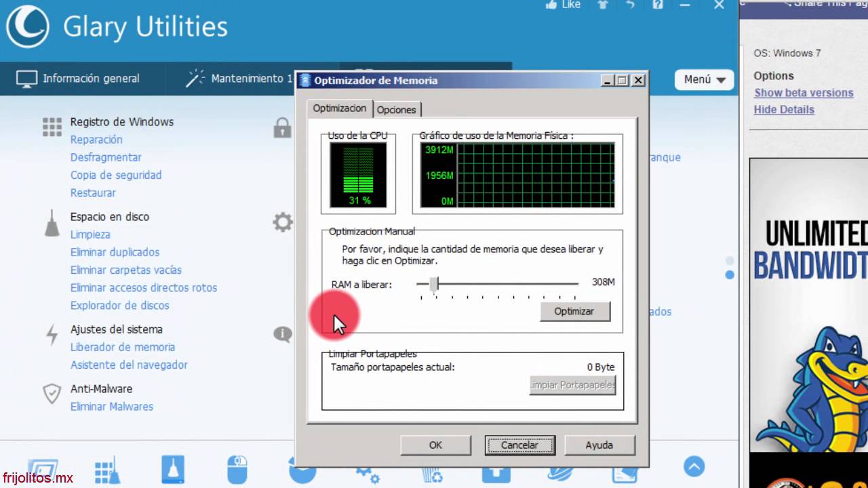Viewport: 868px width, 488px height.
Task: Click the gear category icon left of dialog
Action: 283,222
